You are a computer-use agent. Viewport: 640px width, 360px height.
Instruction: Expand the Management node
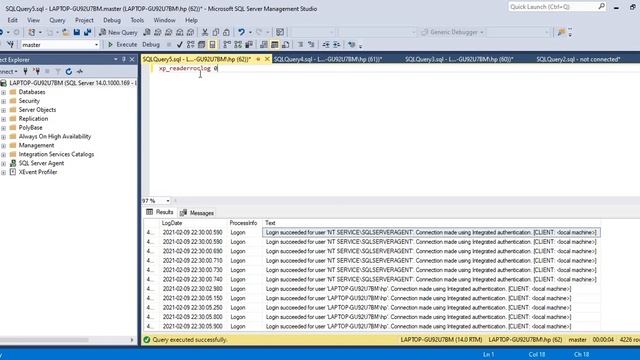point(3,146)
